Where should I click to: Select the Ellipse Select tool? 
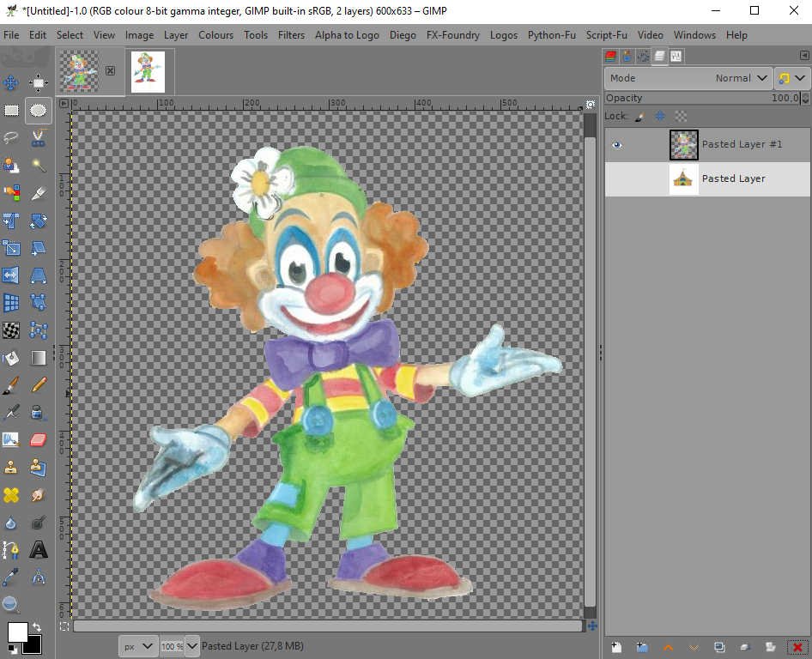pyautogui.click(x=39, y=110)
